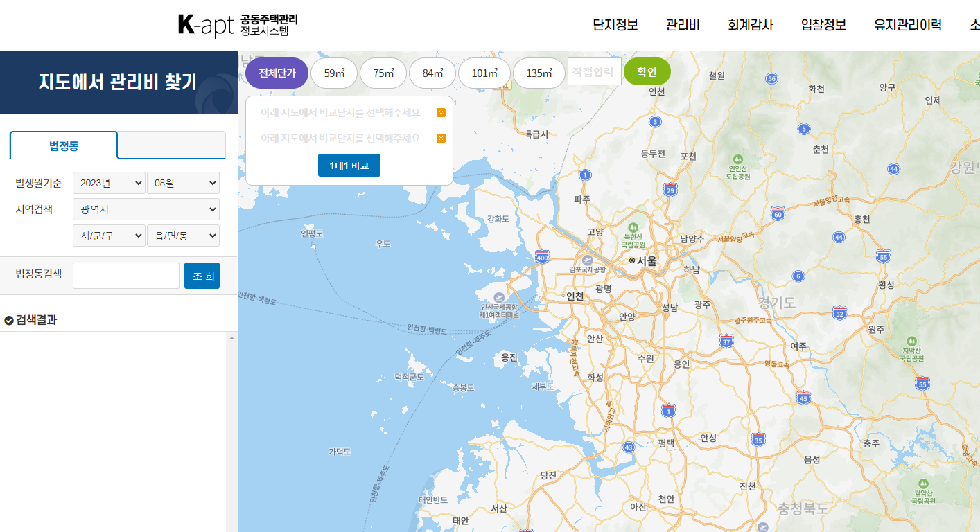
Task: Open the 단지정보 menu
Action: coord(615,25)
